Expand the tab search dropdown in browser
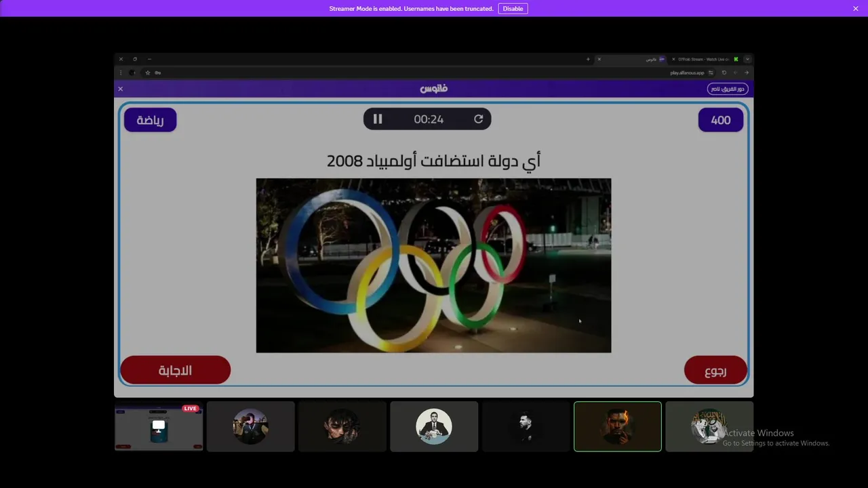Screen dimensions: 868x488 point(747,59)
